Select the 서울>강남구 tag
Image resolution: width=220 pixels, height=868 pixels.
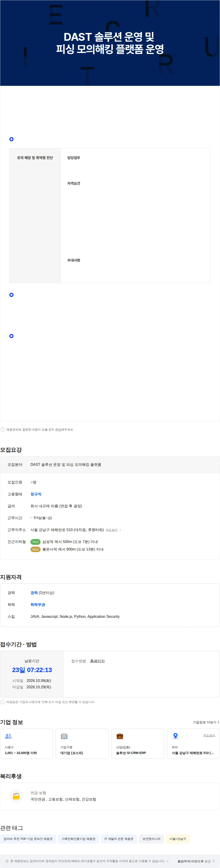click(178, 839)
